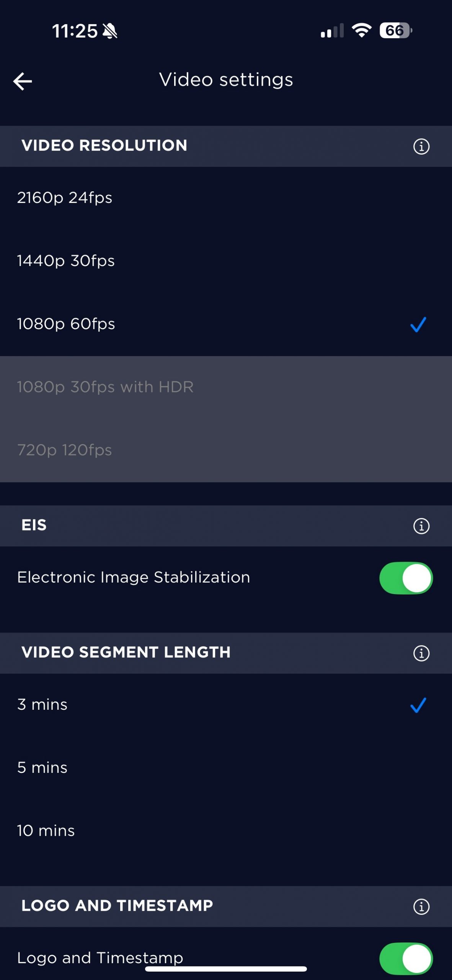Open Logo and Timestamp info icon
The height and width of the screenshot is (980, 452).
tap(421, 906)
